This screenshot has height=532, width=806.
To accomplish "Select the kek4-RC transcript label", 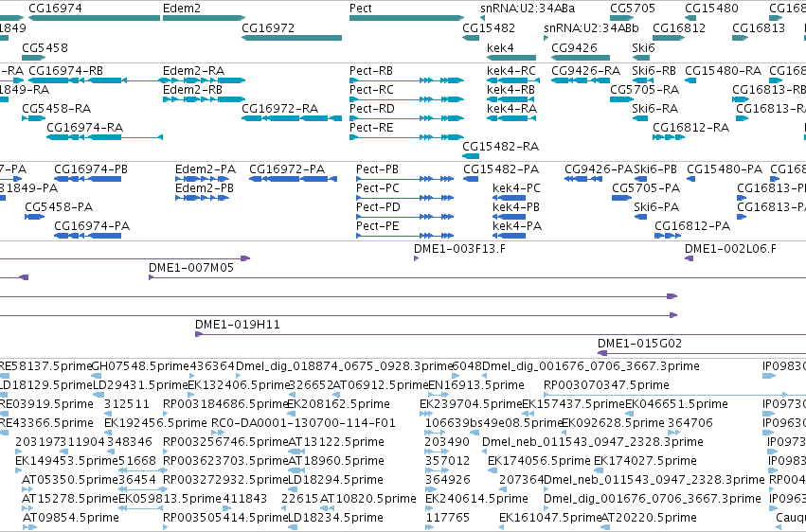I will [510, 70].
